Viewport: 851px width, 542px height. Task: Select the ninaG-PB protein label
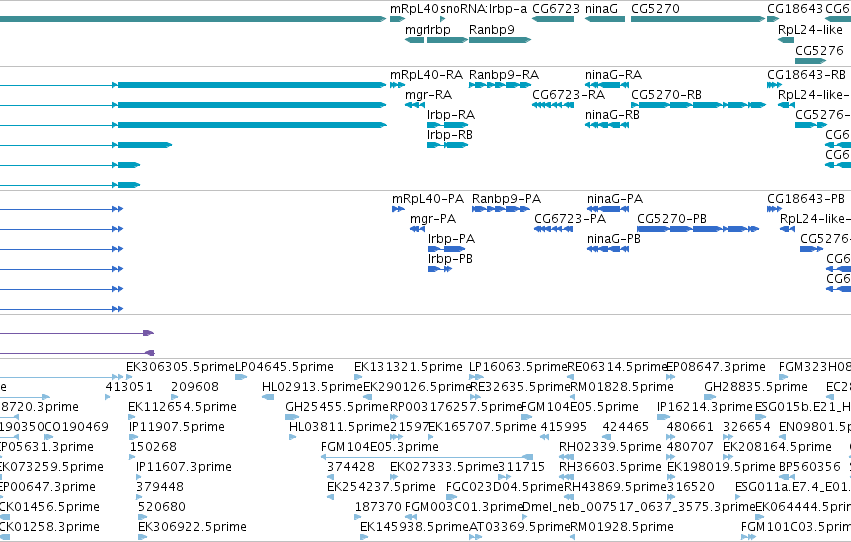613,239
